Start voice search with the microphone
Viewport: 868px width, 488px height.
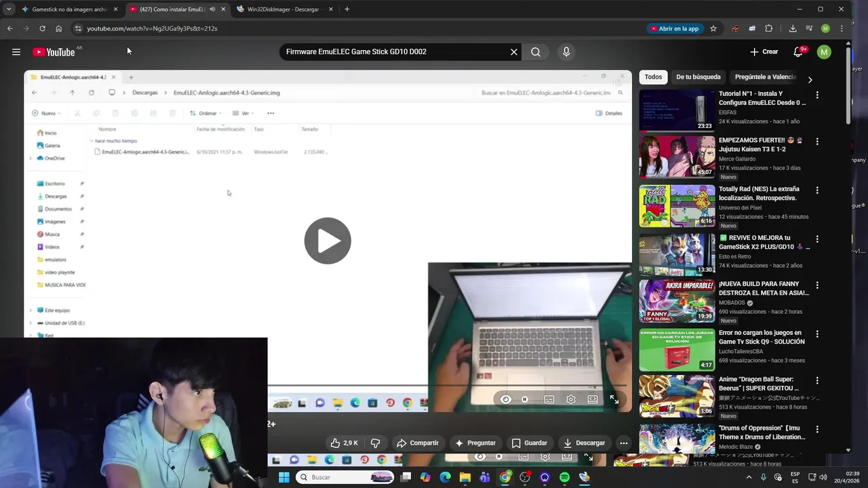(x=566, y=52)
